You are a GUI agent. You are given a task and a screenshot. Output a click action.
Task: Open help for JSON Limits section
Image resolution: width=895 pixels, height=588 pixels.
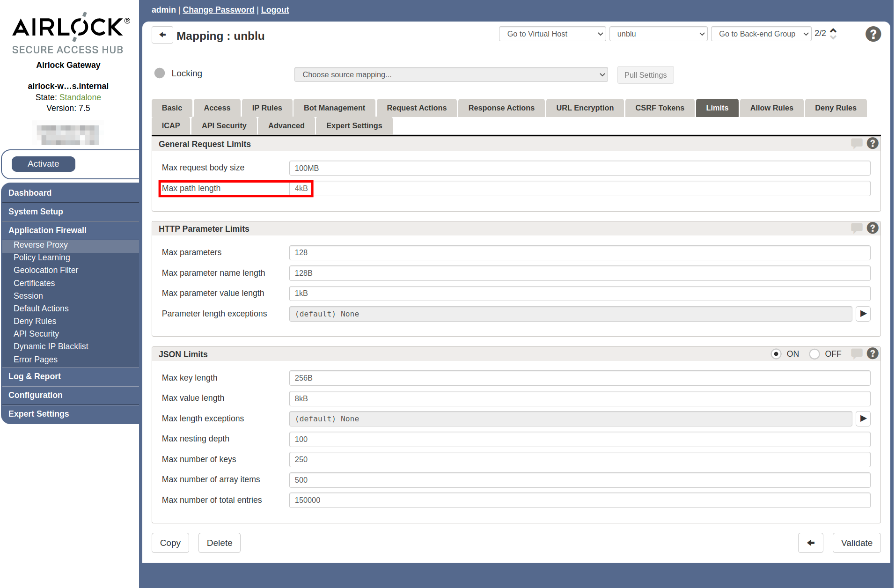872,353
